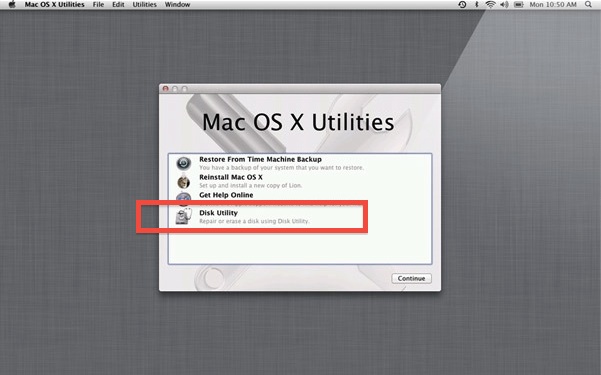Select Restore From Time Machine Backup option
This screenshot has height=375, width=601.
point(300,163)
